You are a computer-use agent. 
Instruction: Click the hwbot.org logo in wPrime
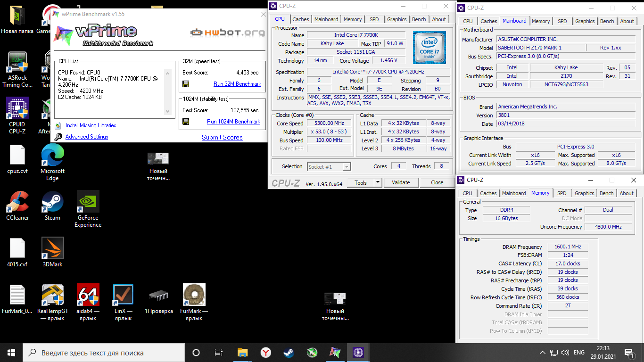tap(227, 33)
